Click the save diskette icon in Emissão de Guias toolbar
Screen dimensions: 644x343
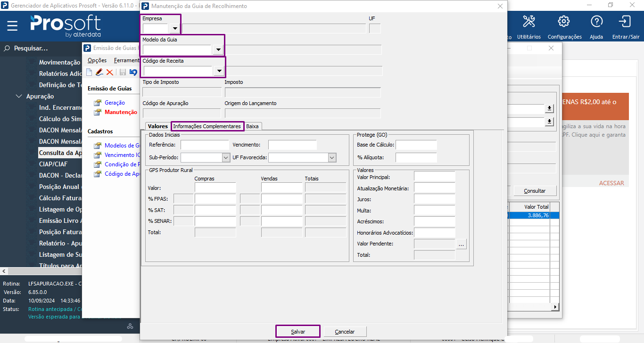(x=123, y=72)
